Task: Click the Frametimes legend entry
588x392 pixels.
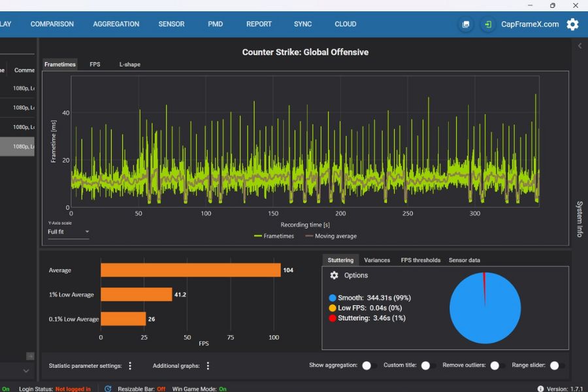Action: coord(274,236)
